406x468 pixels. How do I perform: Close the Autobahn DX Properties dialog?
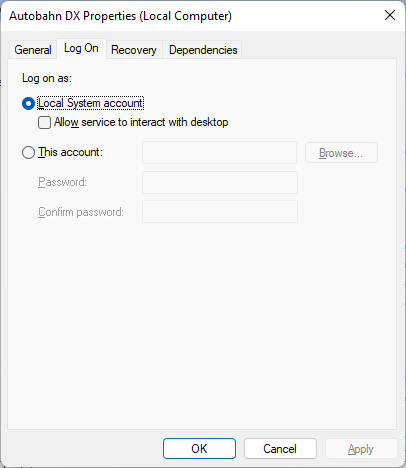[x=390, y=15]
